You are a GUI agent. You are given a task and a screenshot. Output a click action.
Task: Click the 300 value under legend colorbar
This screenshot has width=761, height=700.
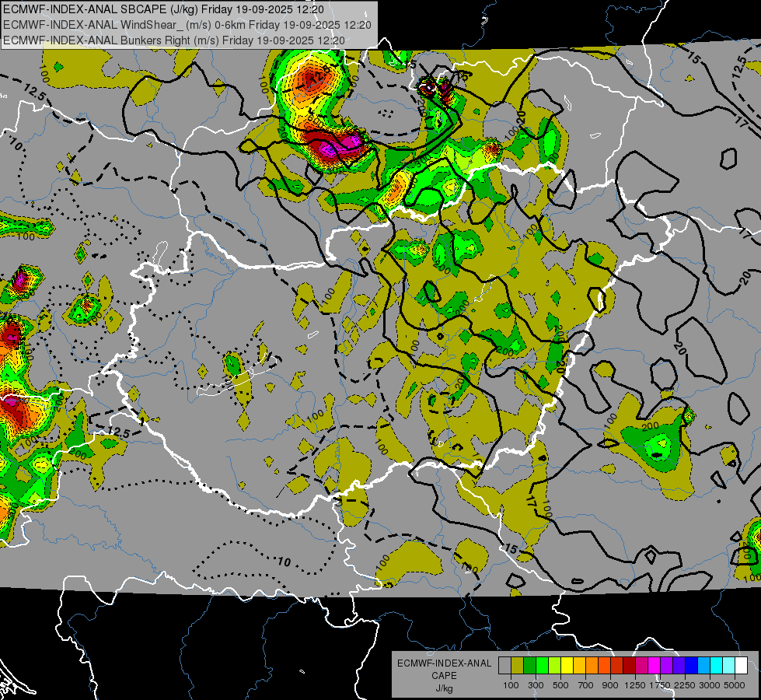[x=536, y=685]
